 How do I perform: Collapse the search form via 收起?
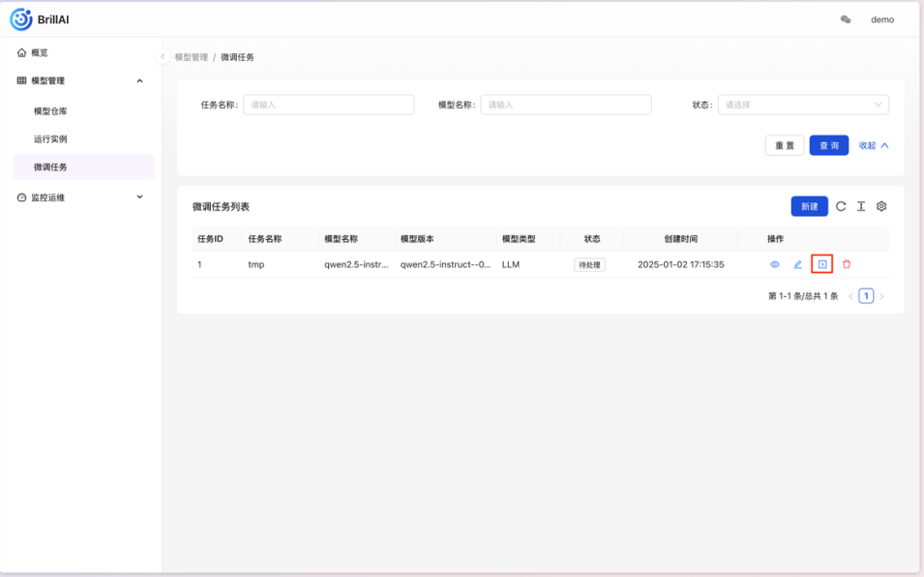pyautogui.click(x=874, y=145)
